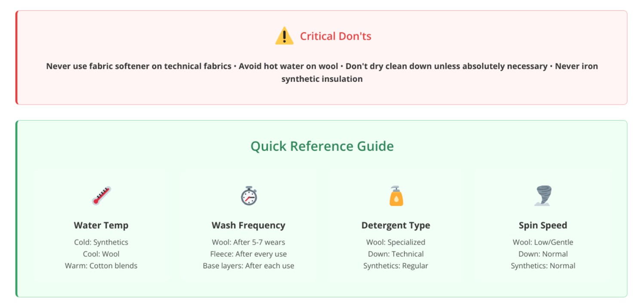Click the tornado icon above Spin Speed

point(543,196)
